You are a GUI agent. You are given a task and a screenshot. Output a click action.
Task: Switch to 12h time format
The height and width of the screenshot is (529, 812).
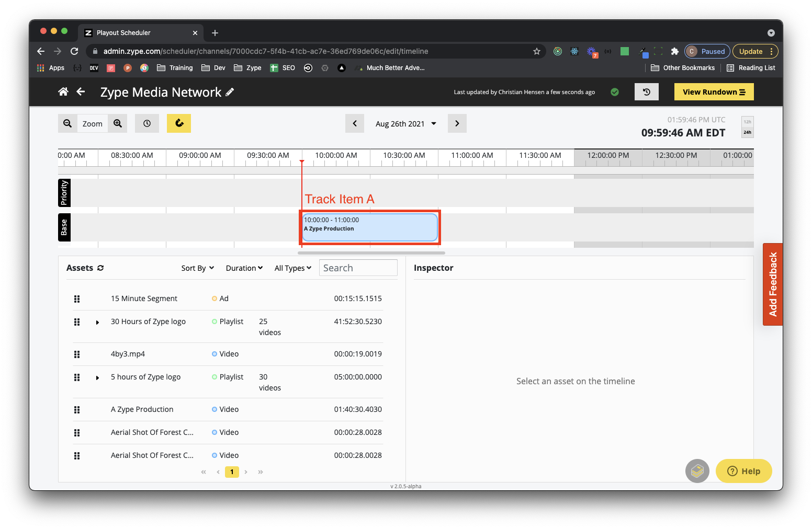[x=748, y=122]
